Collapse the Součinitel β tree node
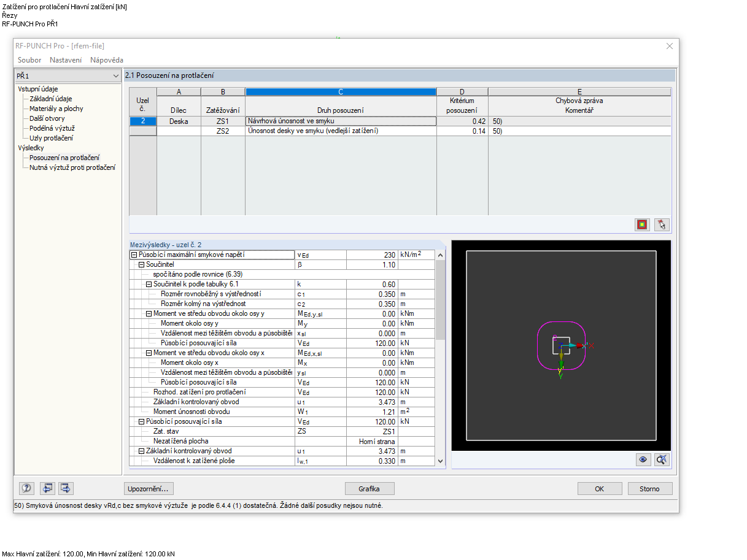Image resolution: width=747 pixels, height=560 pixels. pyautogui.click(x=141, y=264)
